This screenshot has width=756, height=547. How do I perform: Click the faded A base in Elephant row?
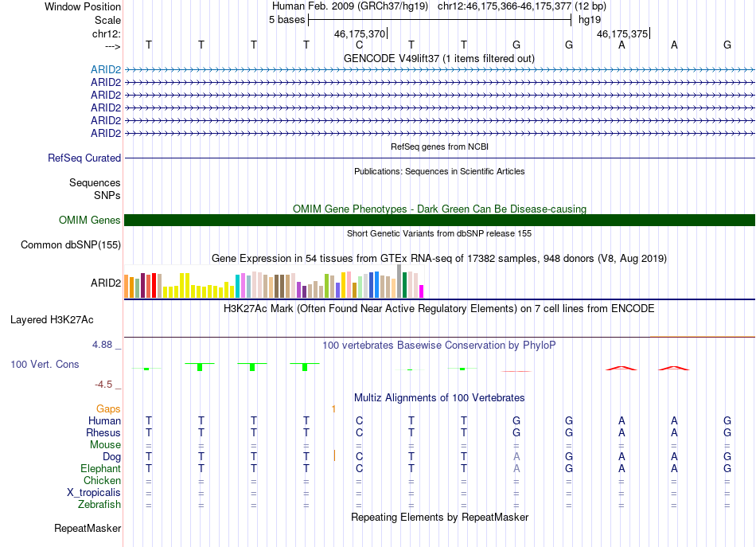point(516,468)
